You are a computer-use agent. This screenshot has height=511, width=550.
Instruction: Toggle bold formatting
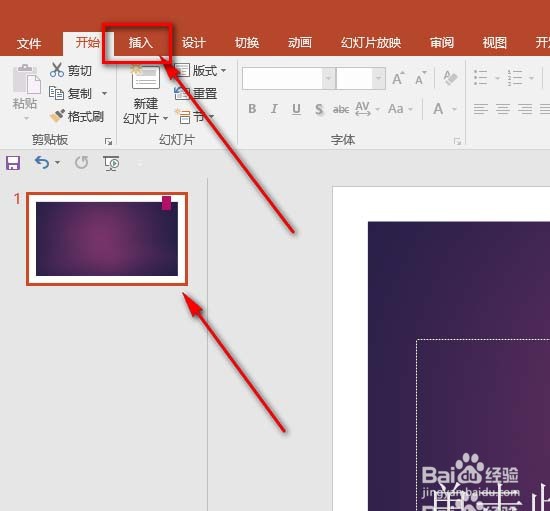[252, 109]
